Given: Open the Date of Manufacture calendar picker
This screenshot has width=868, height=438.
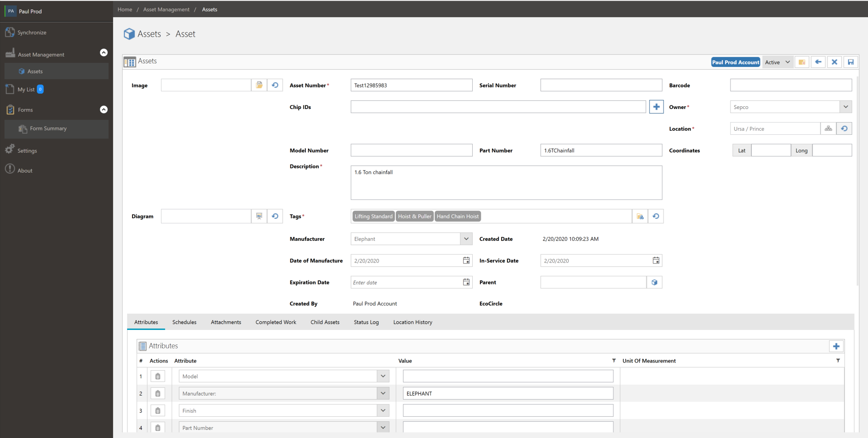Looking at the screenshot, I should point(466,261).
